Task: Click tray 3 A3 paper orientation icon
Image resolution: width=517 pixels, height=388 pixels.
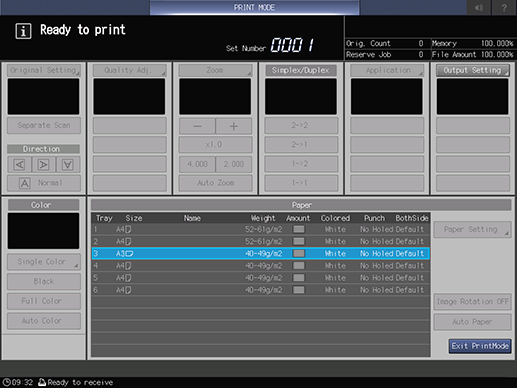Action: click(x=129, y=254)
